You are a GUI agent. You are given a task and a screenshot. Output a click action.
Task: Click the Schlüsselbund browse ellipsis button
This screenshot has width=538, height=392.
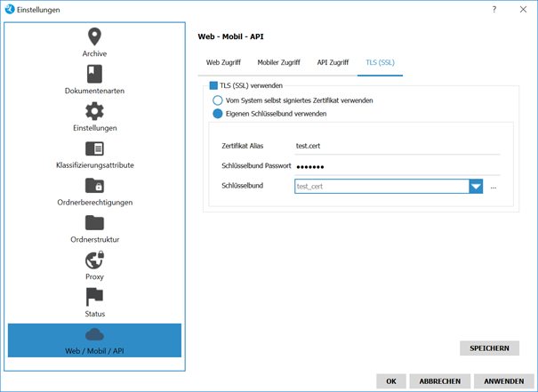494,187
